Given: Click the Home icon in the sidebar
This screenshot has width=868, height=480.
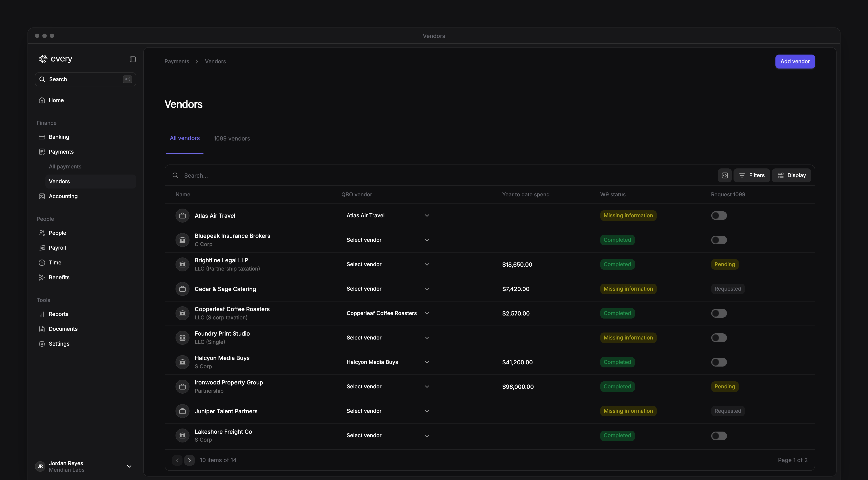Looking at the screenshot, I should tap(42, 100).
